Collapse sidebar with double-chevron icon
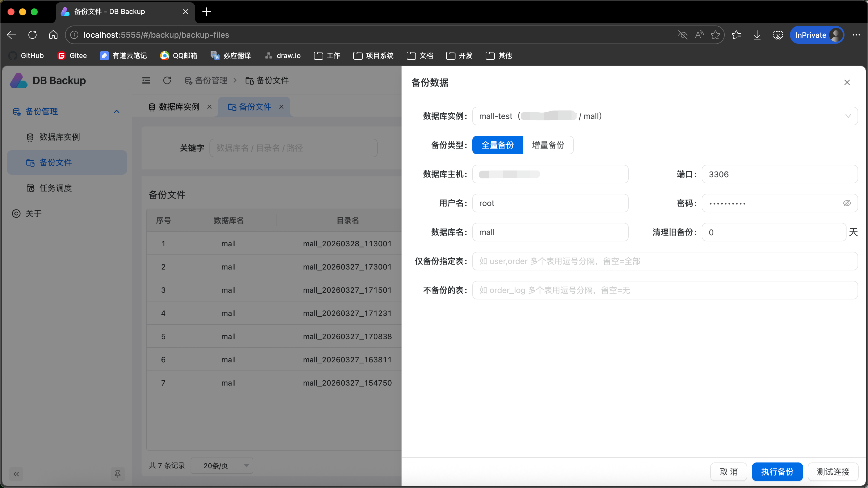Image resolution: width=868 pixels, height=488 pixels. pyautogui.click(x=16, y=474)
